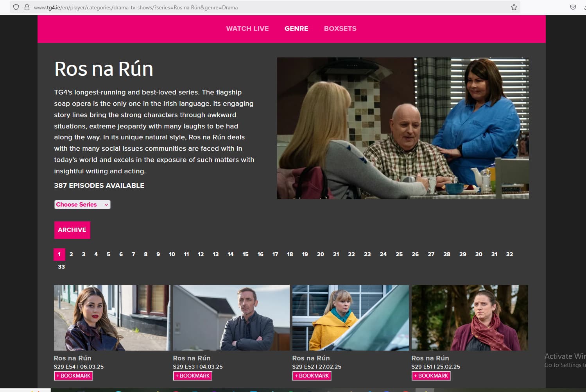Go to pagination page 24

[x=383, y=254]
